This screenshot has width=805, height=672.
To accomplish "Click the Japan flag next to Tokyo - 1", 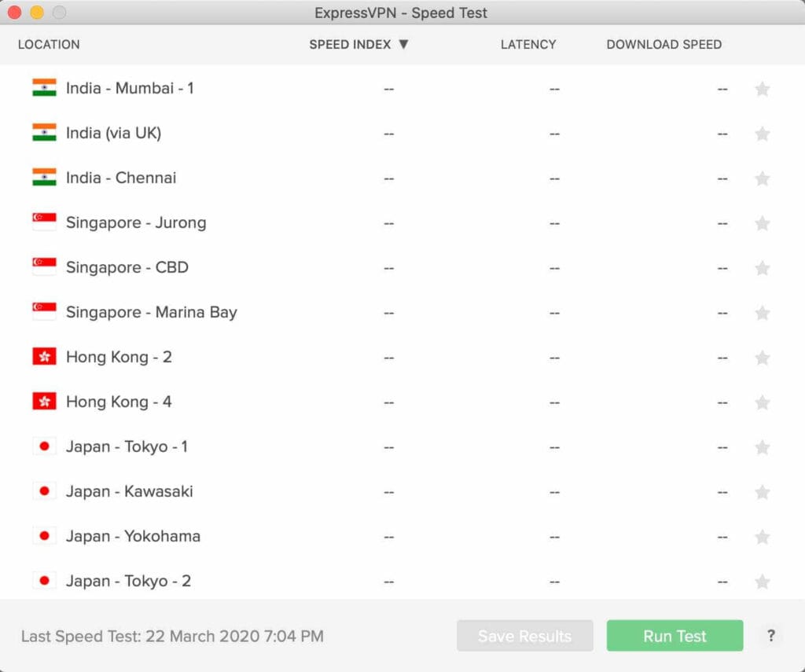I will (45, 446).
